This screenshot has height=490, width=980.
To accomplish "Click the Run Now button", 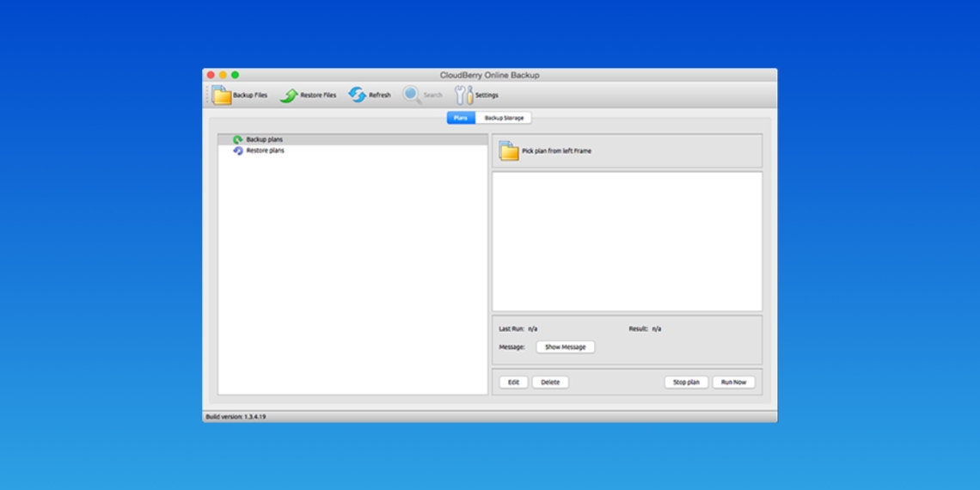I will click(733, 383).
